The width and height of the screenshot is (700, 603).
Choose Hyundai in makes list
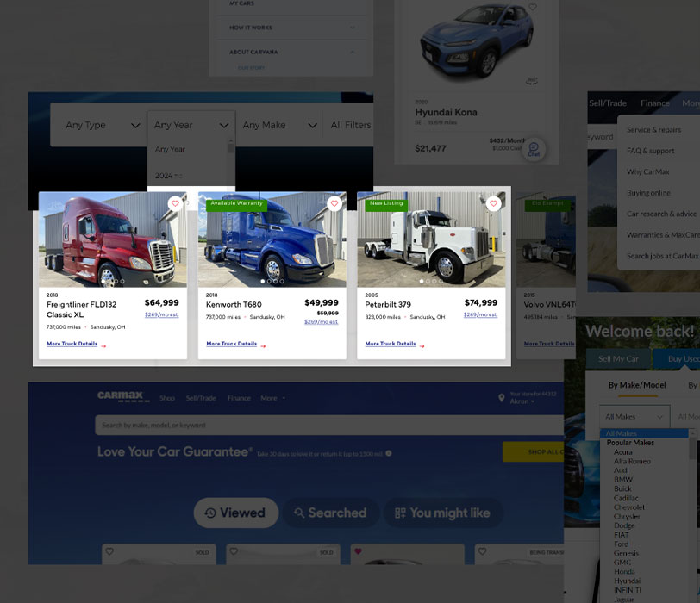(x=627, y=581)
